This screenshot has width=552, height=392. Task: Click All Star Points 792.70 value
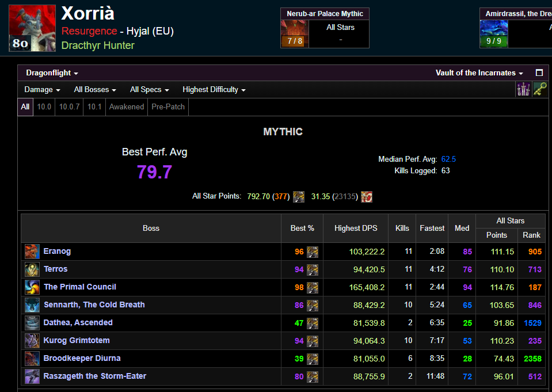click(258, 196)
